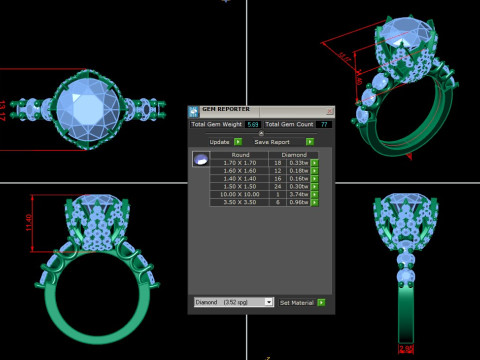Click green arrow for 3.50 X 3.50 row
The height and width of the screenshot is (360, 480).
pos(314,202)
